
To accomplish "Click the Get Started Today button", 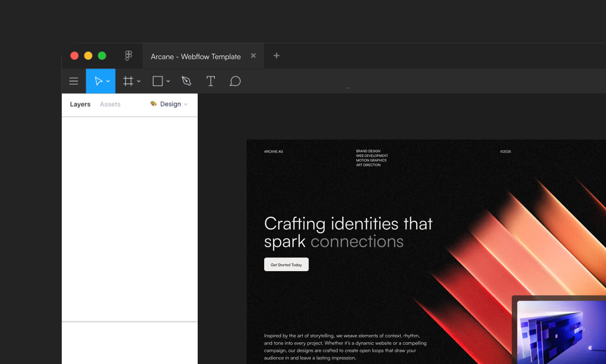I will (286, 264).
